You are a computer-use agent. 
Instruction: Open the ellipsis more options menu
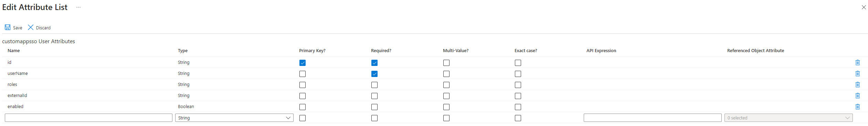click(78, 7)
